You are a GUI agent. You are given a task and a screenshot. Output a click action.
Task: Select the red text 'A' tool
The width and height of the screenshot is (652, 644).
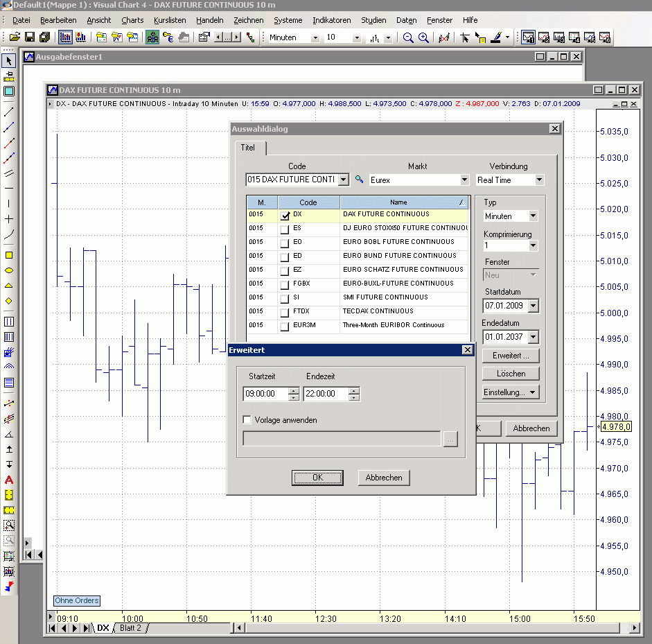pos(9,480)
